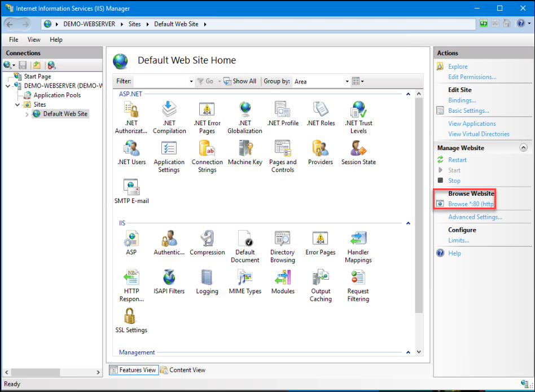Open the SMTP E-mail feature
The image size is (535, 392).
131,192
